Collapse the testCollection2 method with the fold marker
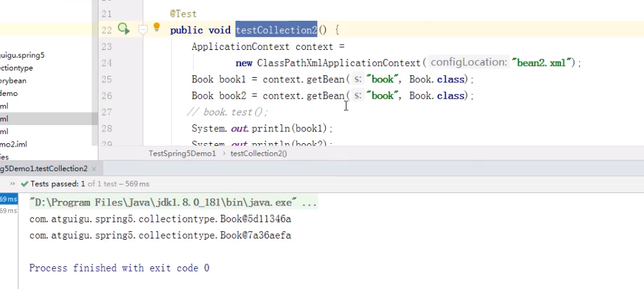The image size is (644, 289). [x=143, y=30]
